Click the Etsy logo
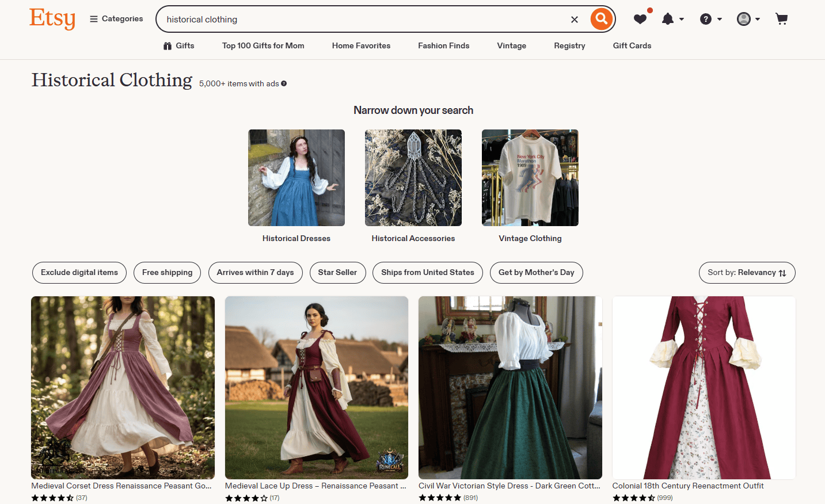The image size is (825, 504). (x=52, y=18)
